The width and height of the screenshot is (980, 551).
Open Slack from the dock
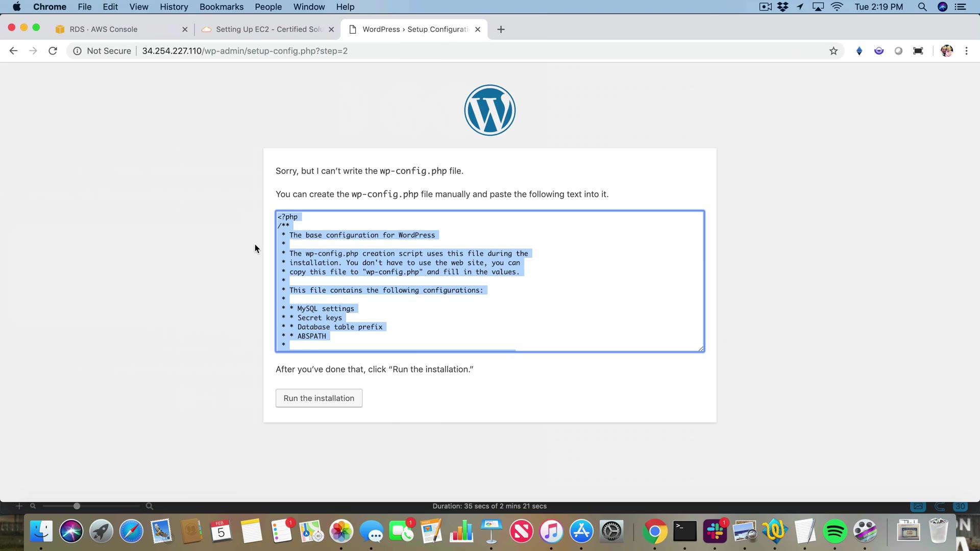(715, 532)
